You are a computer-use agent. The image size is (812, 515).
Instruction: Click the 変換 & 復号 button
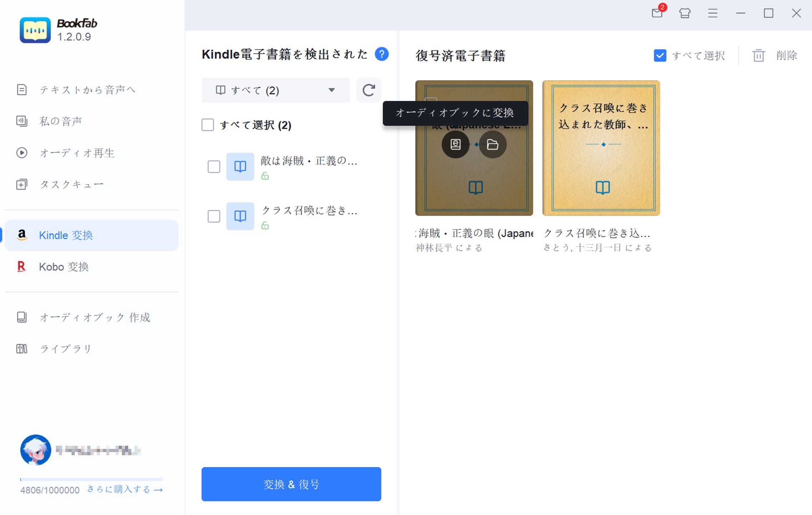point(291,484)
